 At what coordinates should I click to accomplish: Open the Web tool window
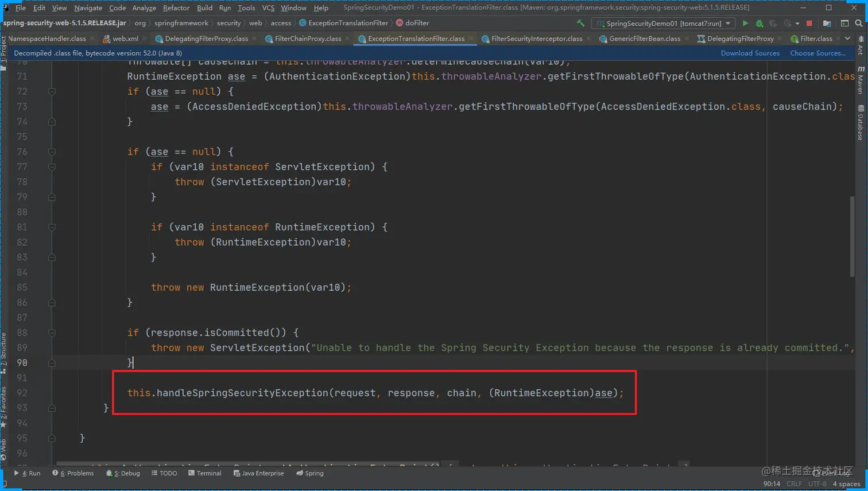pyautogui.click(x=3, y=450)
